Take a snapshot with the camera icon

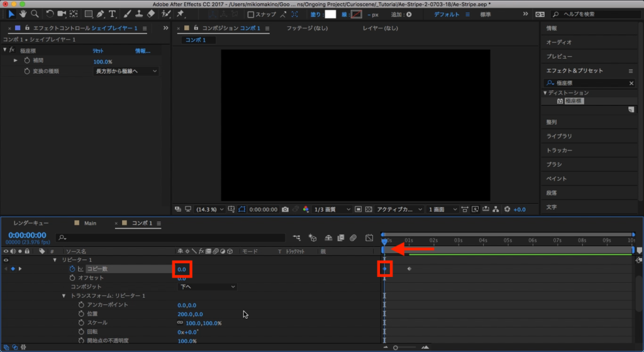pyautogui.click(x=286, y=209)
